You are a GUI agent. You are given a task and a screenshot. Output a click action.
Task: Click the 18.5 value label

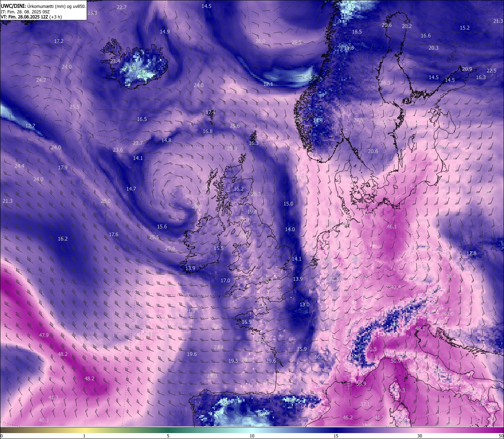pos(357,32)
